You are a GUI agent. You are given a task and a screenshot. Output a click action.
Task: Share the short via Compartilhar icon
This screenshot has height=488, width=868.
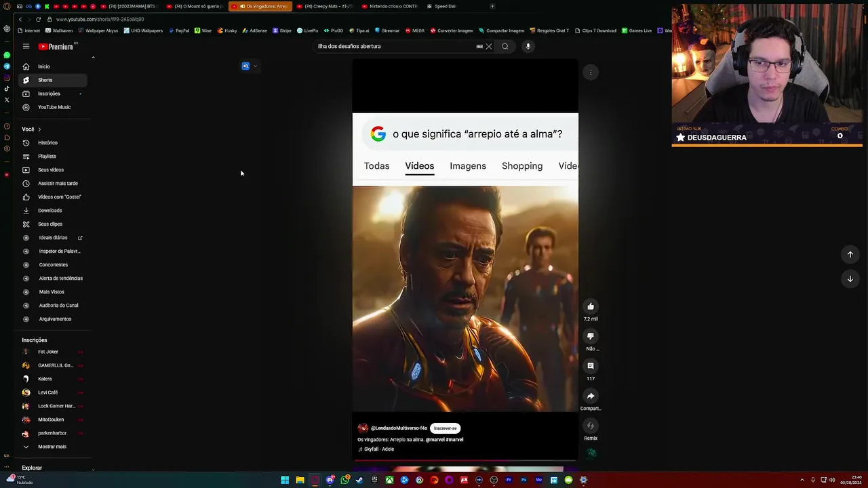coord(591,396)
